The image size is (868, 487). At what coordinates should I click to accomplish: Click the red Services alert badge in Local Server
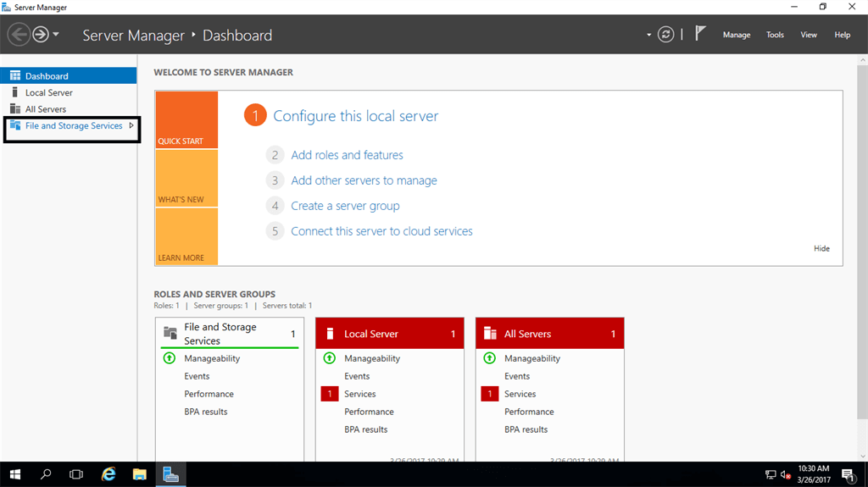point(328,394)
